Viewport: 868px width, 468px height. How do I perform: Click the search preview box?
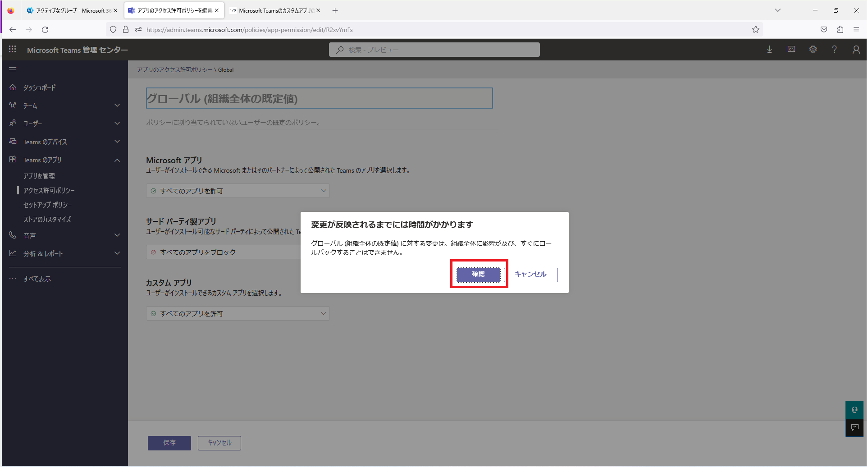tap(434, 50)
